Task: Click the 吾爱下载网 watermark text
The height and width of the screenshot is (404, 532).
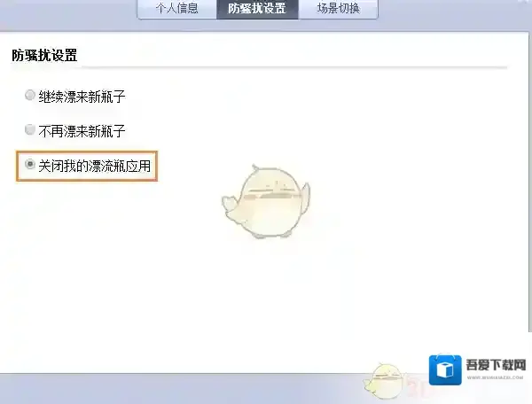Action: point(496,365)
